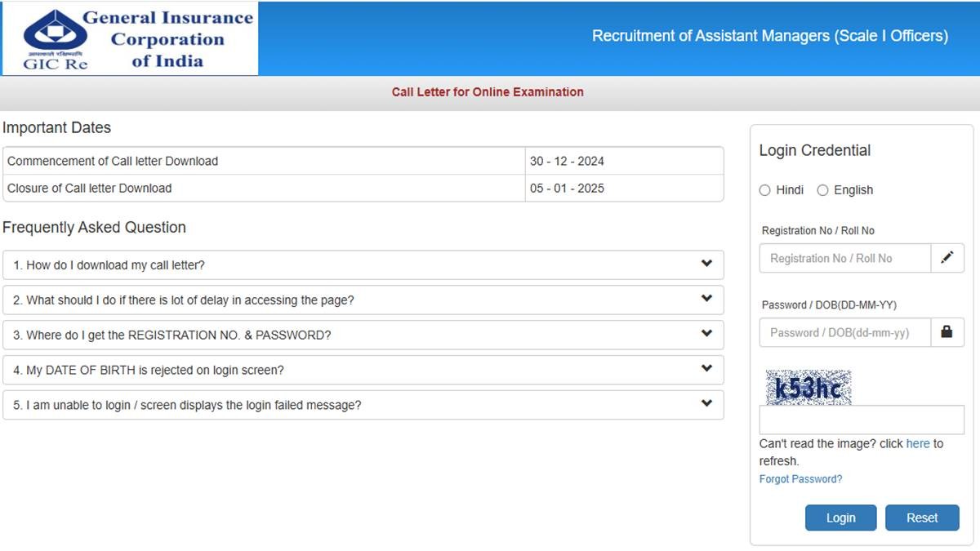Focus the Registration No / Roll No field
The width and height of the screenshot is (980, 551).
coord(845,258)
